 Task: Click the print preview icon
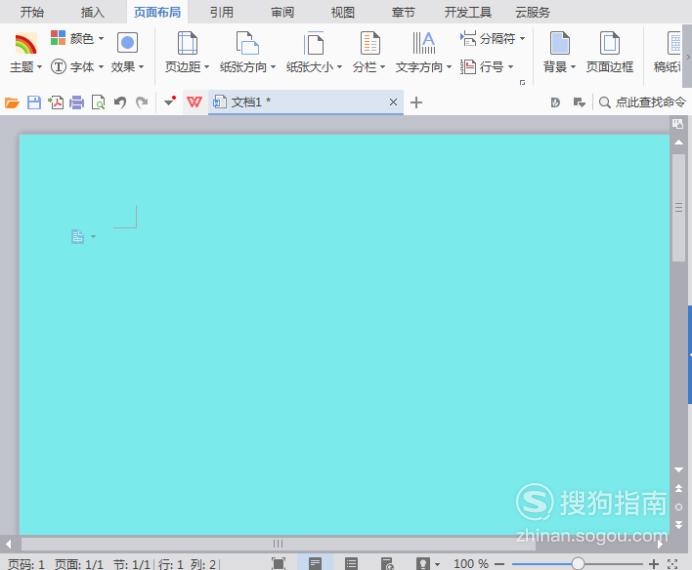point(98,102)
